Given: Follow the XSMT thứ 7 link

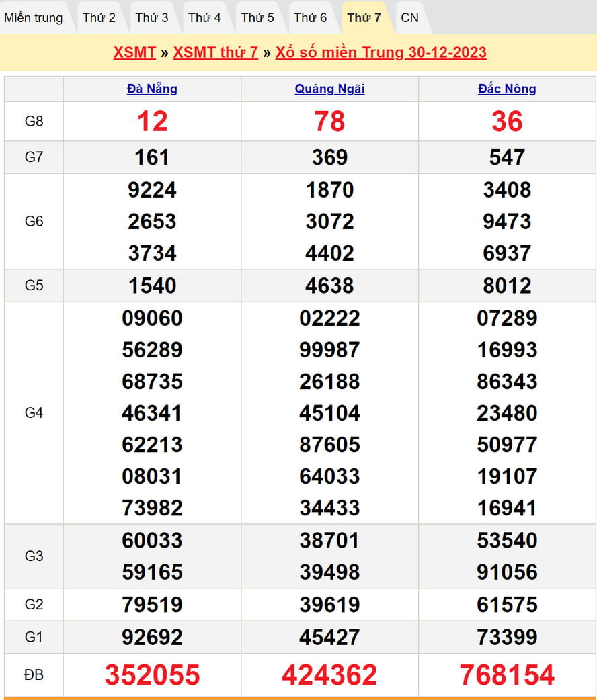Looking at the screenshot, I should point(215,53).
